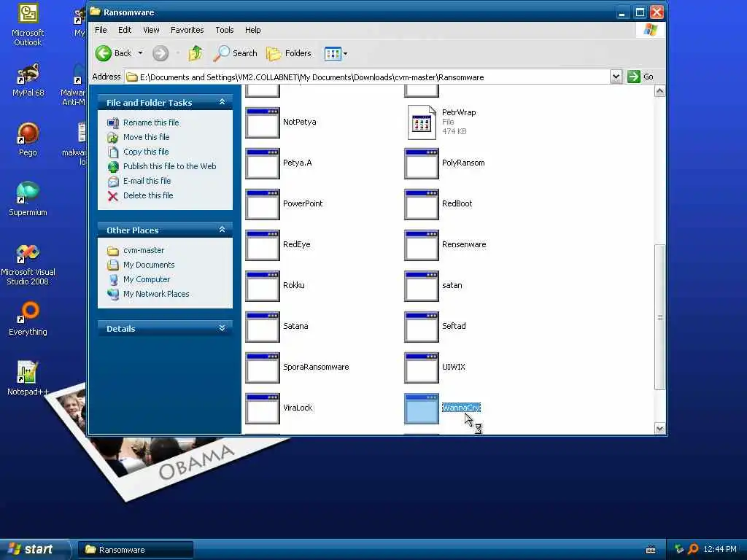Open the Edit menu
The image size is (747, 560).
pos(125,30)
